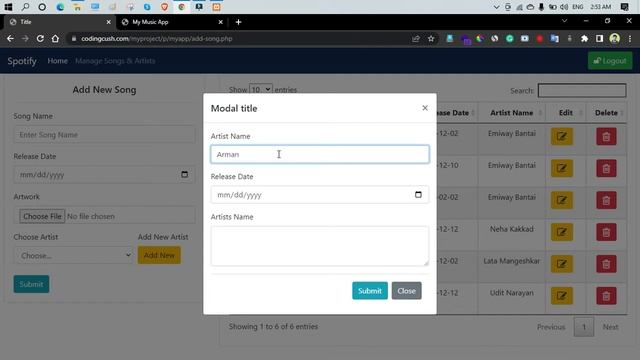Show hidden system tray icons
The height and width of the screenshot is (360, 640).
[x=496, y=7]
